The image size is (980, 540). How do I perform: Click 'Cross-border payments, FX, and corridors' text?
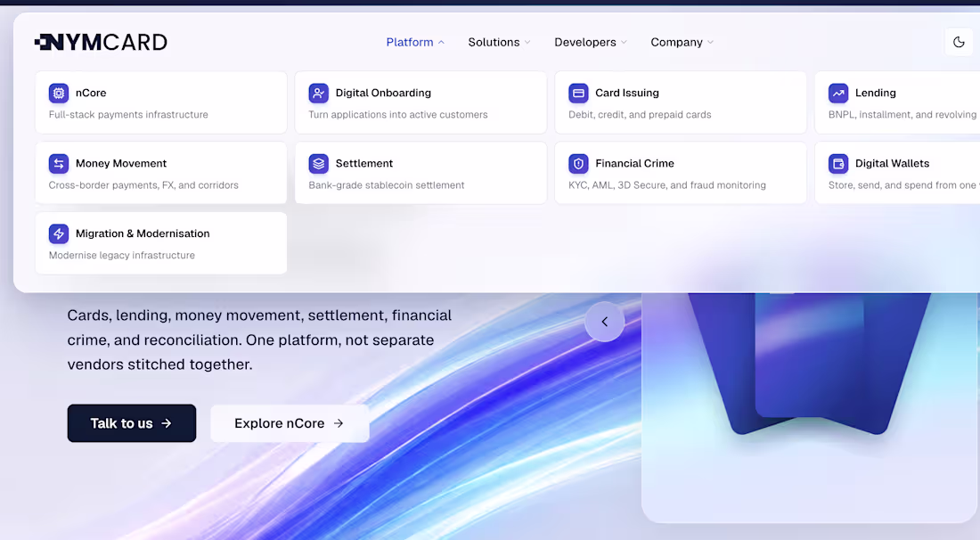tap(143, 185)
